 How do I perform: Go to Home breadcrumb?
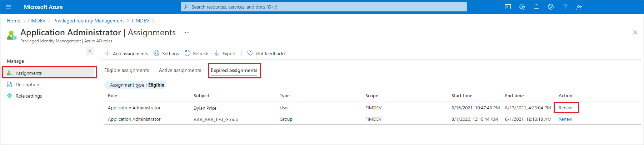(x=14, y=21)
